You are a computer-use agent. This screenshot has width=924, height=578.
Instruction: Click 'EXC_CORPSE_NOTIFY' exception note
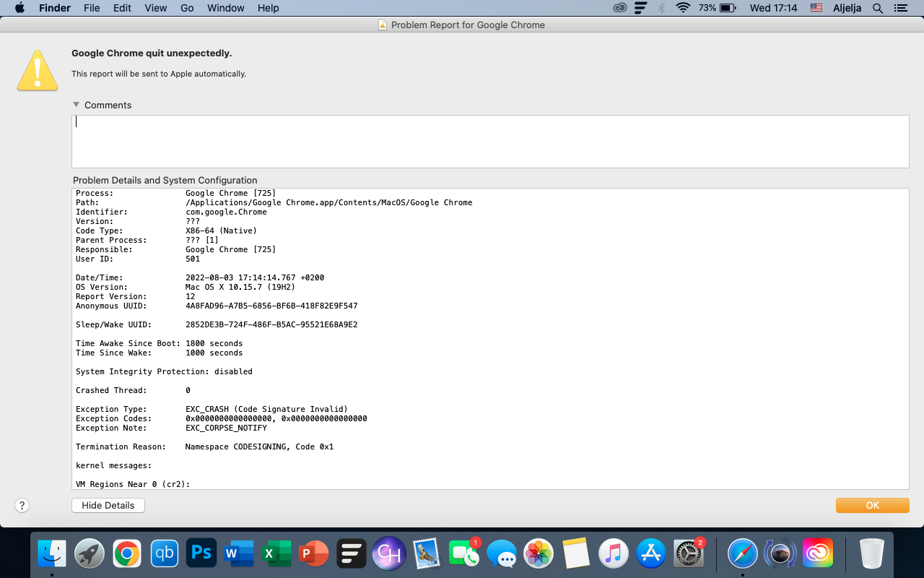click(x=226, y=428)
